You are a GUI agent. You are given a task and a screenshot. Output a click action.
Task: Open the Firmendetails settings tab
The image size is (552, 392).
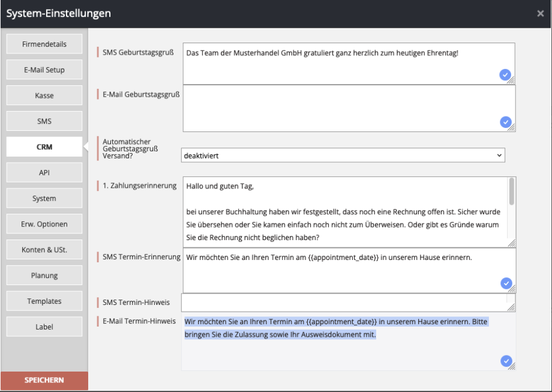(44, 44)
